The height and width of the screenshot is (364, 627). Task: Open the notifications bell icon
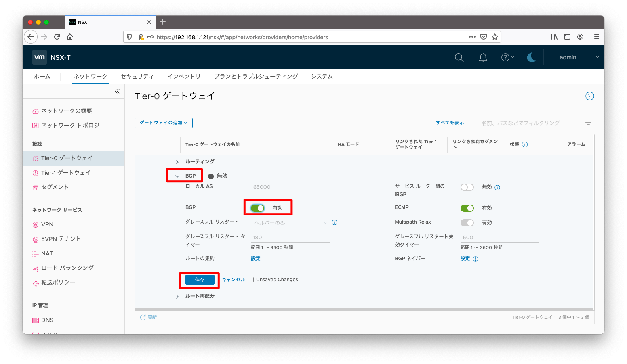coord(483,57)
